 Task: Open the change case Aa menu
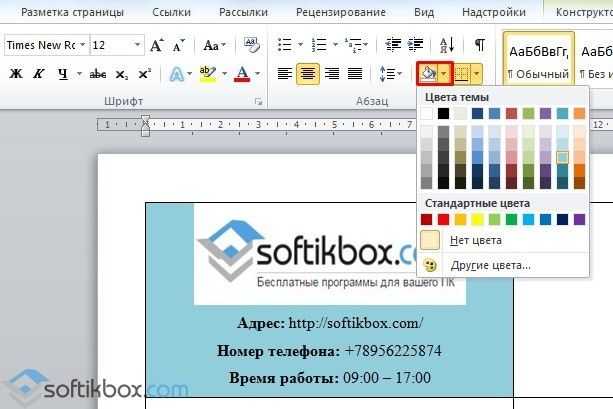click(214, 45)
